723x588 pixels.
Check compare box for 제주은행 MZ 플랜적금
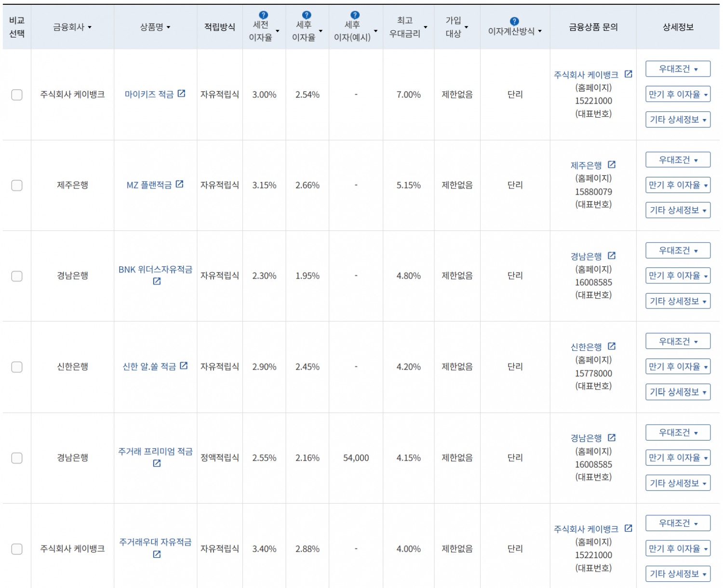17,186
